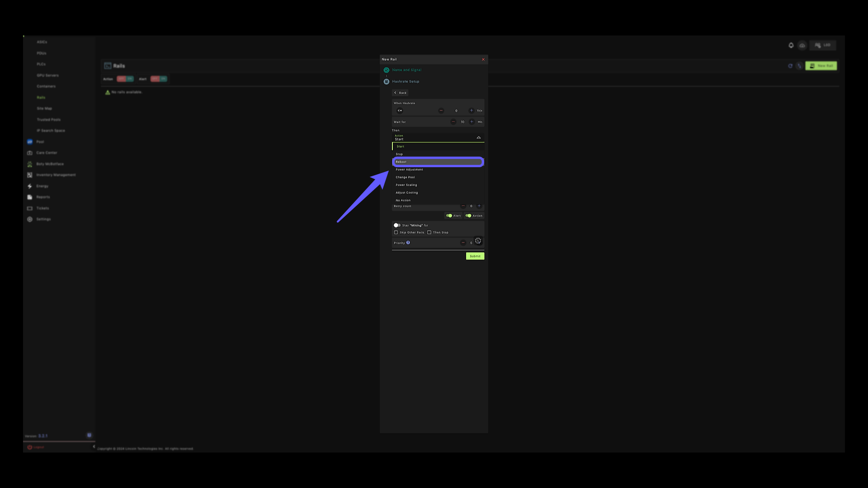Pick Start option in Action list

pyautogui.click(x=438, y=146)
